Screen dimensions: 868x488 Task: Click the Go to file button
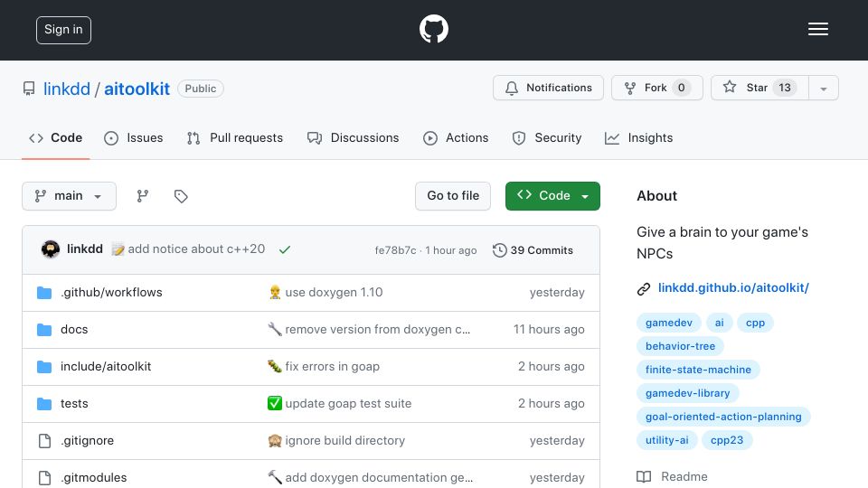click(453, 196)
